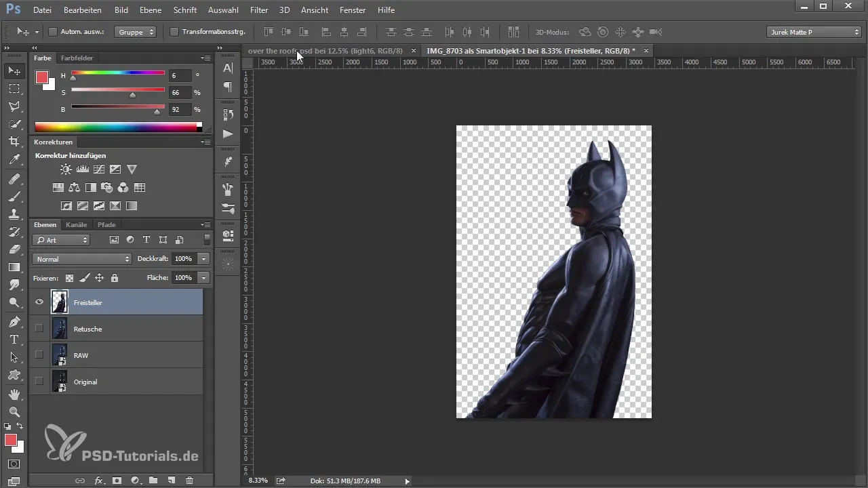Open the Gruppe dropdown

[x=135, y=32]
